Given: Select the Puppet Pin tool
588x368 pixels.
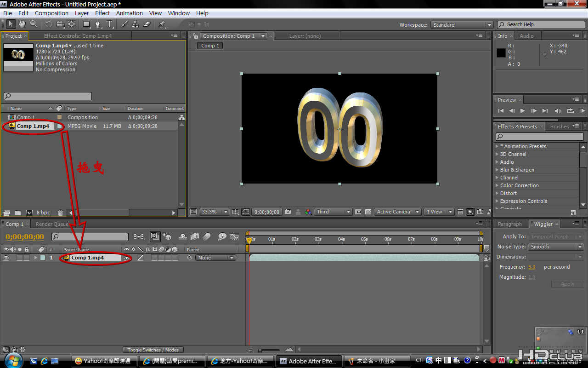Looking at the screenshot, I should pyautogui.click(x=162, y=24).
